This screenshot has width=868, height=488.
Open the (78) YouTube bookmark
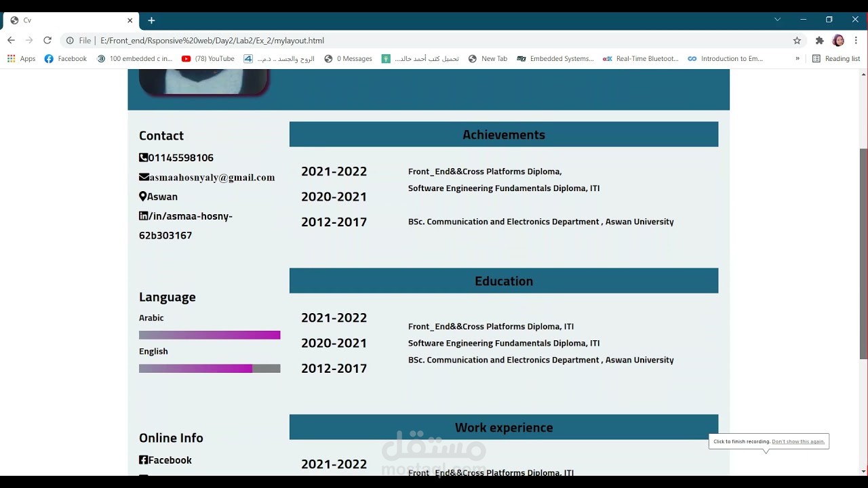coord(208,59)
